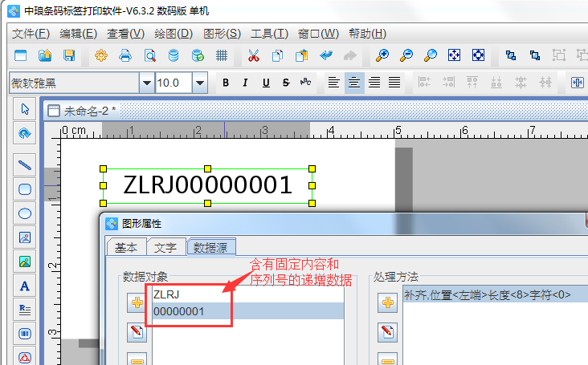588x365 pixels.
Task: Open the 工具(T) menu
Action: click(x=269, y=34)
